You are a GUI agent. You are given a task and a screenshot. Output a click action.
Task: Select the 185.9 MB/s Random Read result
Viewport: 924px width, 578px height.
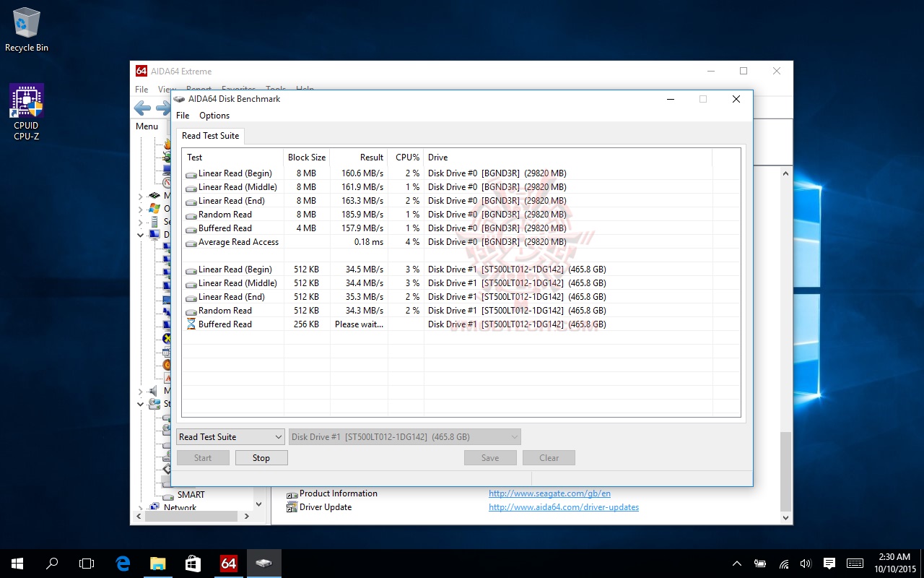click(363, 215)
